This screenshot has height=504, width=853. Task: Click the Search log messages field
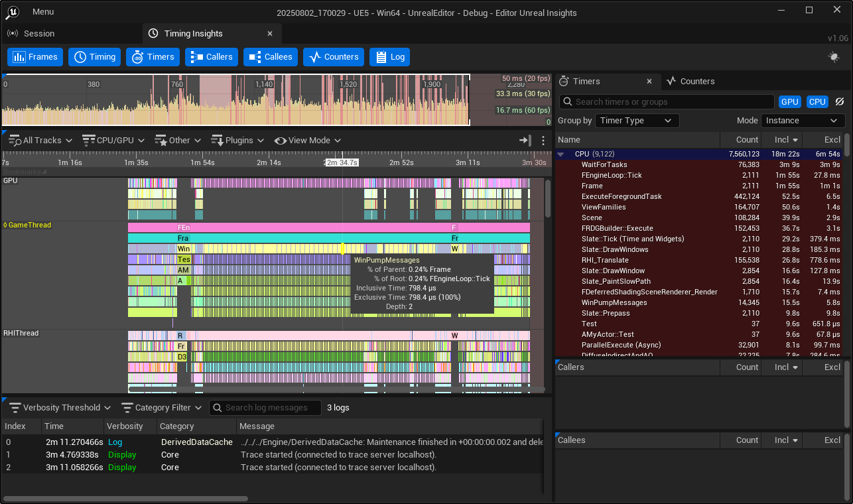265,408
